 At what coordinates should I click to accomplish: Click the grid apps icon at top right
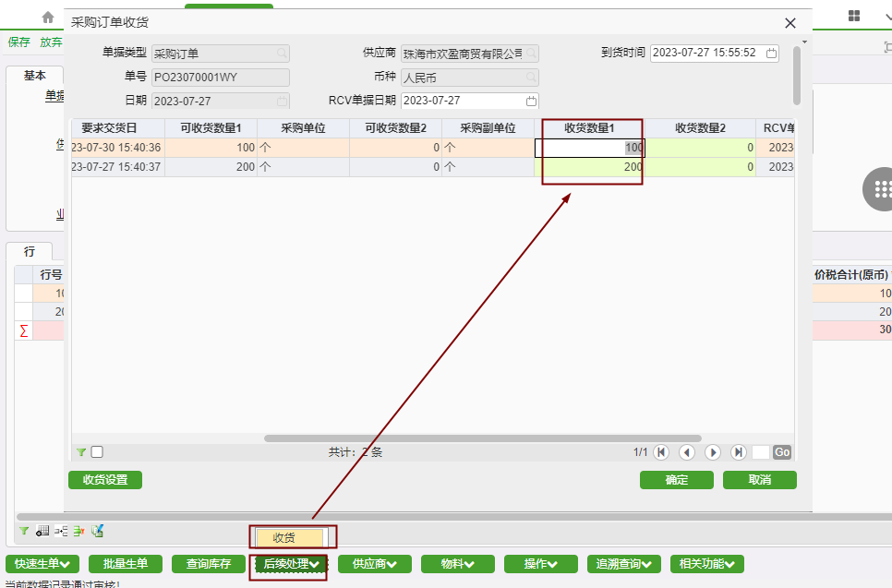click(x=854, y=17)
